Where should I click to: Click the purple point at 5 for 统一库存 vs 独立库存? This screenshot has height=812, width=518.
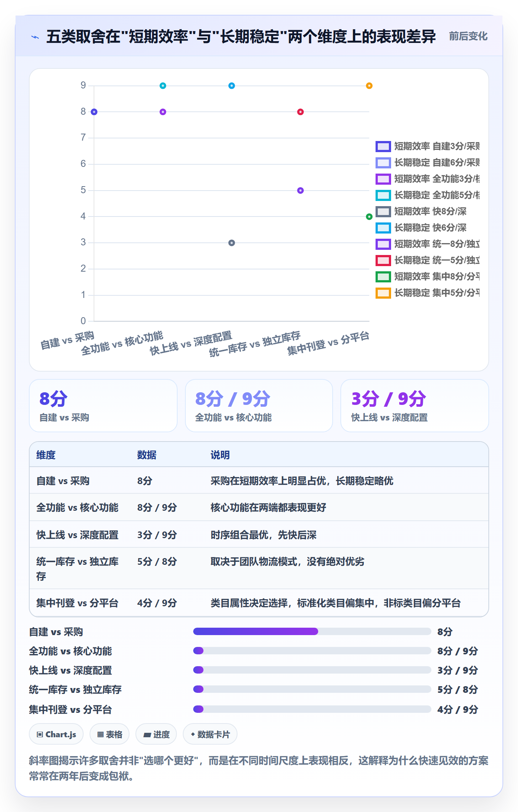[x=300, y=191]
